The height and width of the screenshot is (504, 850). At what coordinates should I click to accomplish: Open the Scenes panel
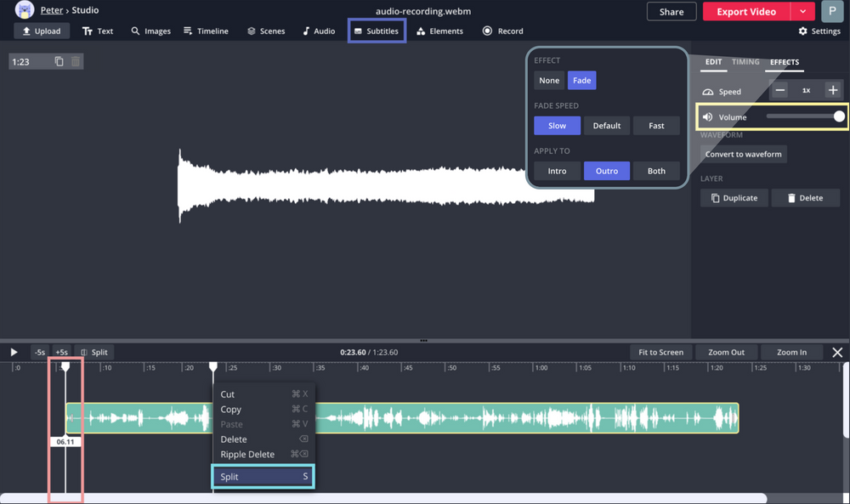(x=265, y=31)
